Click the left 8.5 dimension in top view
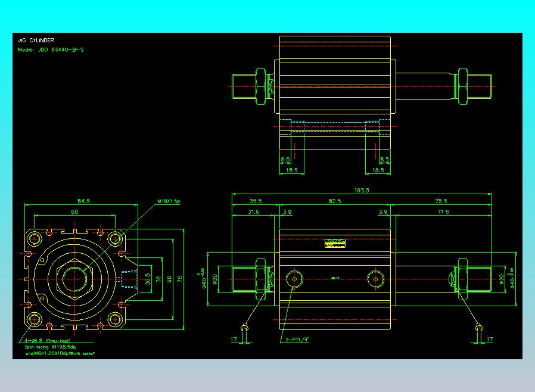The height and width of the screenshot is (392, 535). 285,159
